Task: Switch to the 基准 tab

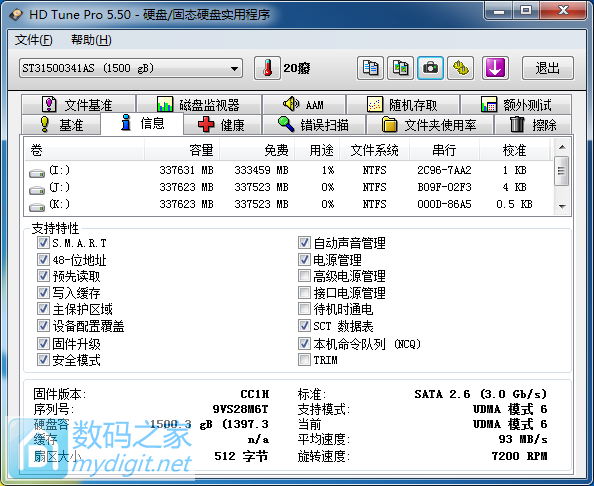Action: click(x=61, y=125)
